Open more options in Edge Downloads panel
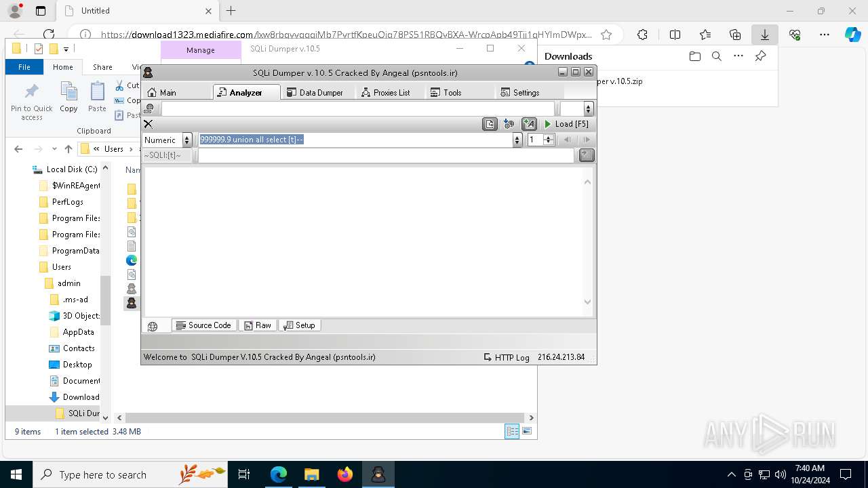The height and width of the screenshot is (488, 868). 738,56
